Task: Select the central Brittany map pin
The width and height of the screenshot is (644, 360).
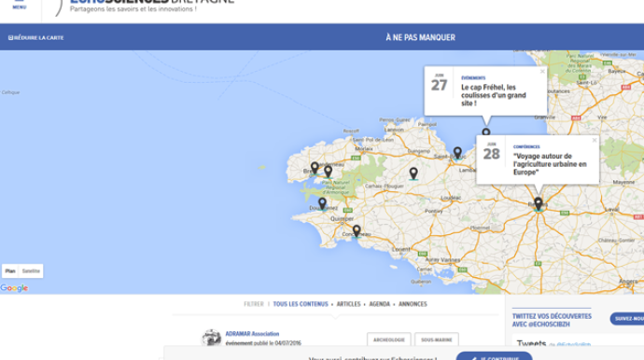Action: (413, 173)
